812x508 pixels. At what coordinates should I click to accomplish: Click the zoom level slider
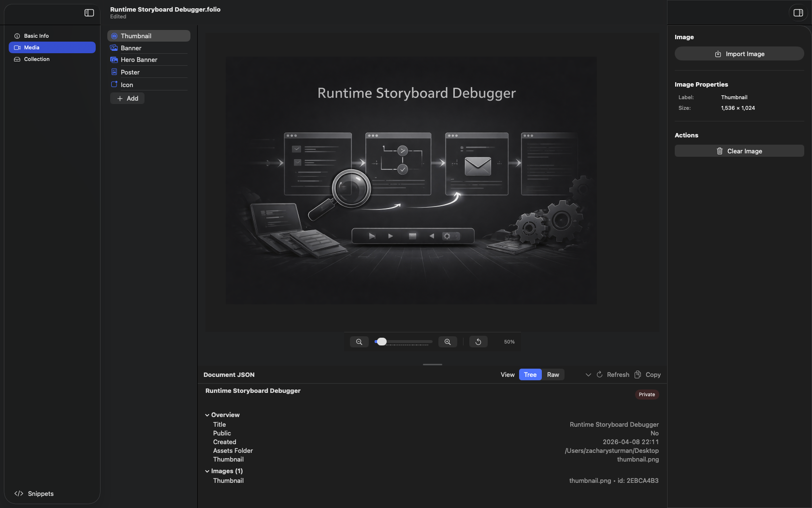tap(403, 342)
